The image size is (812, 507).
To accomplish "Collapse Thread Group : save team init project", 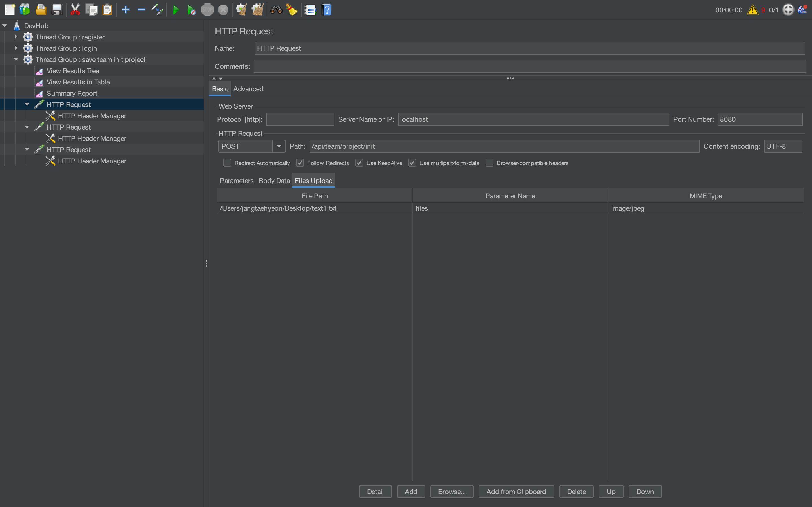I will click(x=16, y=59).
